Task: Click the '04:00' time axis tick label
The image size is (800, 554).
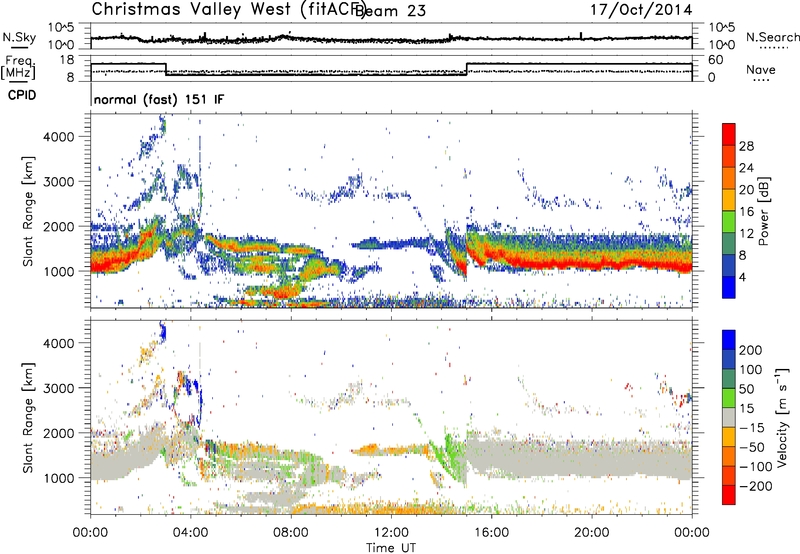Action: (190, 533)
